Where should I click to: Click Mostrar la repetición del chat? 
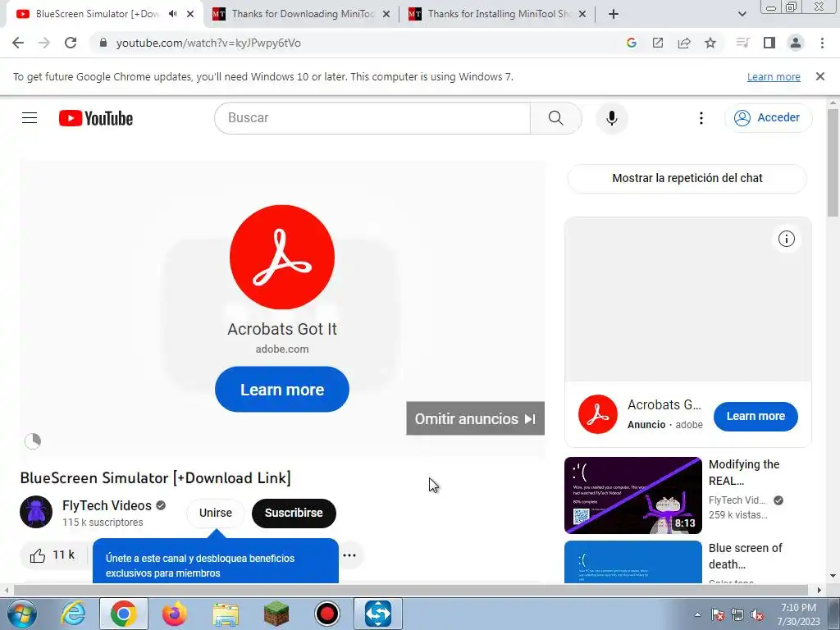tap(687, 178)
